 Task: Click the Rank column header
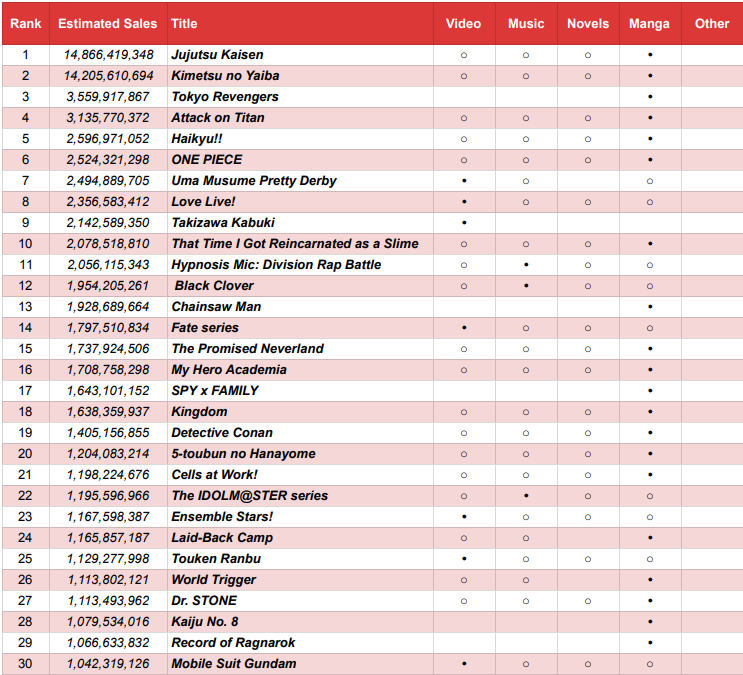(26, 24)
